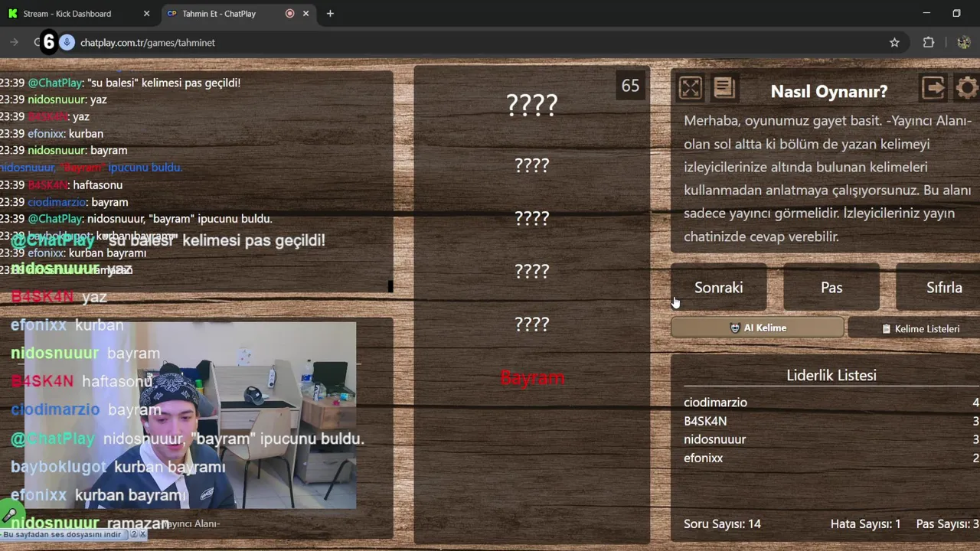Click the help question mark on download bar
This screenshot has width=980, height=551.
(134, 534)
